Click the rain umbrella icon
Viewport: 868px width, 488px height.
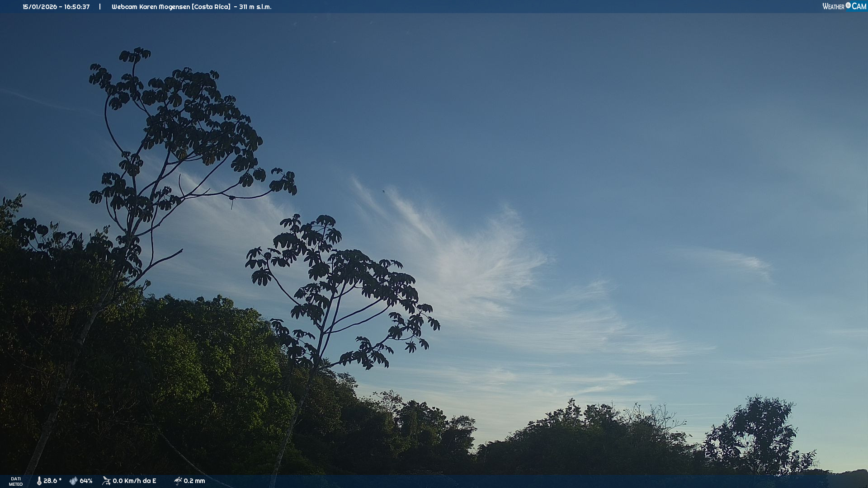178,481
